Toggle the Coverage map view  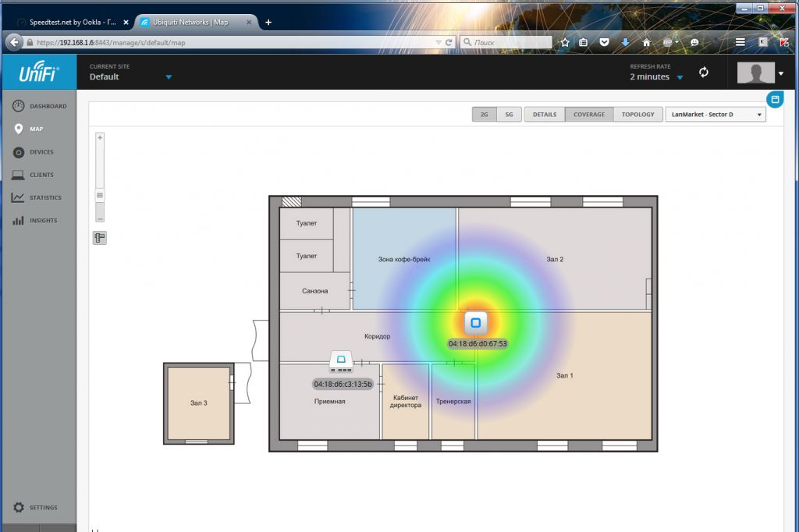tap(588, 115)
